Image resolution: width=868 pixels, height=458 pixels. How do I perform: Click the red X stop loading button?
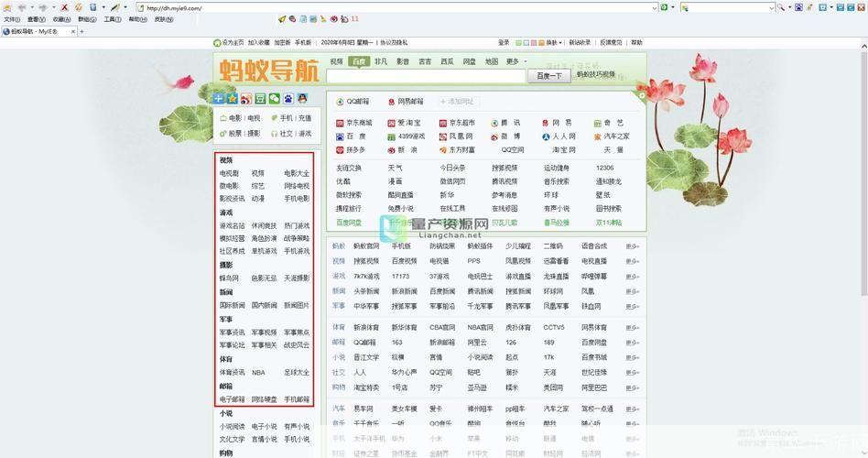[x=64, y=7]
